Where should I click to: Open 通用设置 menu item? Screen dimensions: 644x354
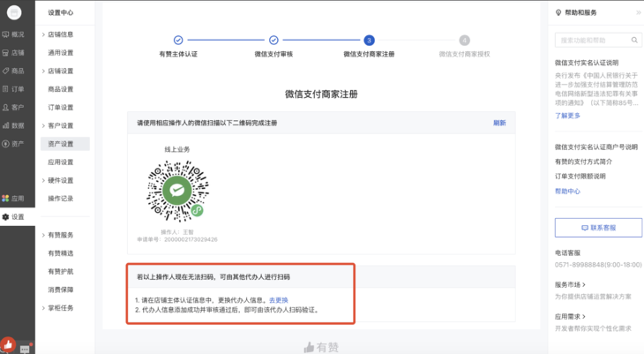coord(60,53)
